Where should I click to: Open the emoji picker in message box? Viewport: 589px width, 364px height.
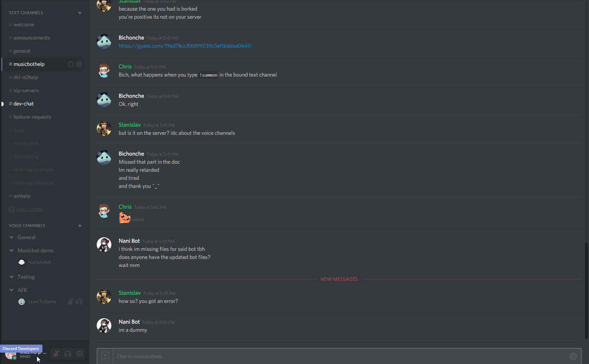[x=573, y=356]
